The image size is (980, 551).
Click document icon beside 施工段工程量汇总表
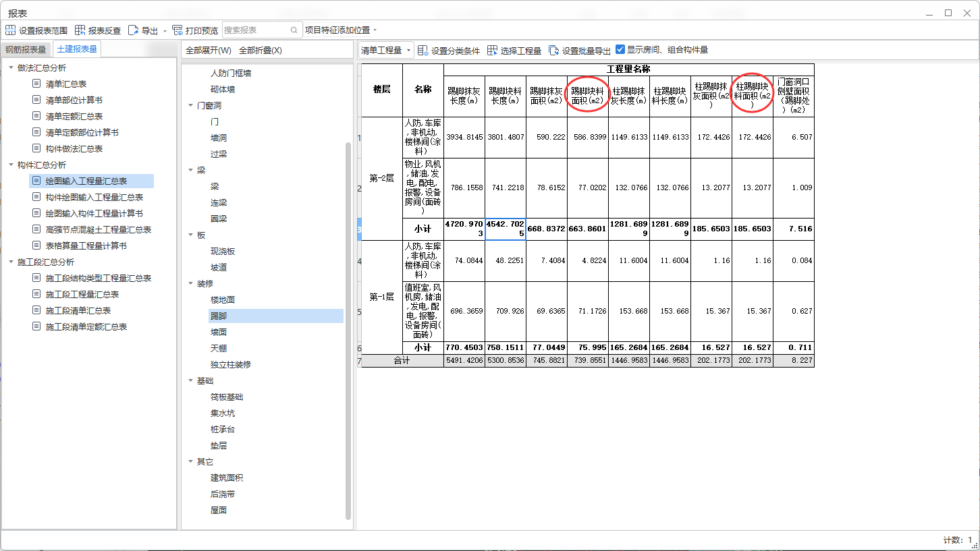click(x=36, y=294)
